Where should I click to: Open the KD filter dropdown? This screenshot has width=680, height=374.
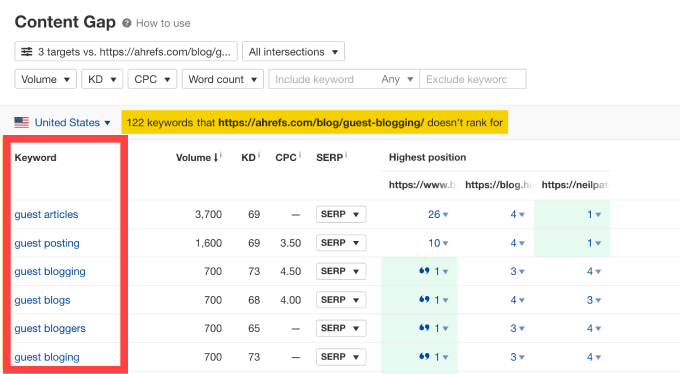point(102,79)
